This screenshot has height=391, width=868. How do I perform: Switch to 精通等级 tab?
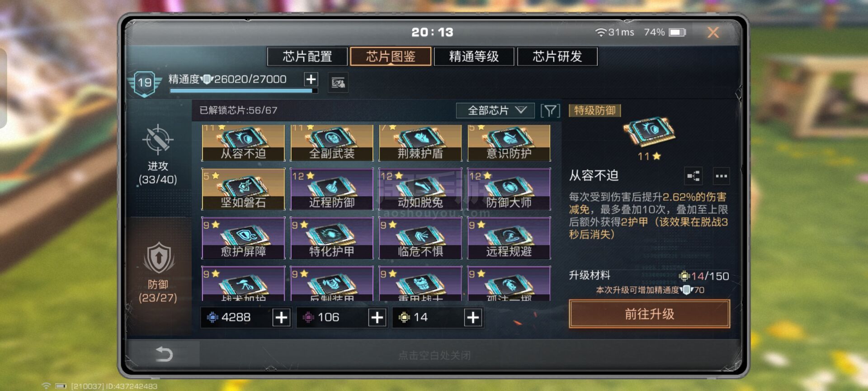click(474, 57)
